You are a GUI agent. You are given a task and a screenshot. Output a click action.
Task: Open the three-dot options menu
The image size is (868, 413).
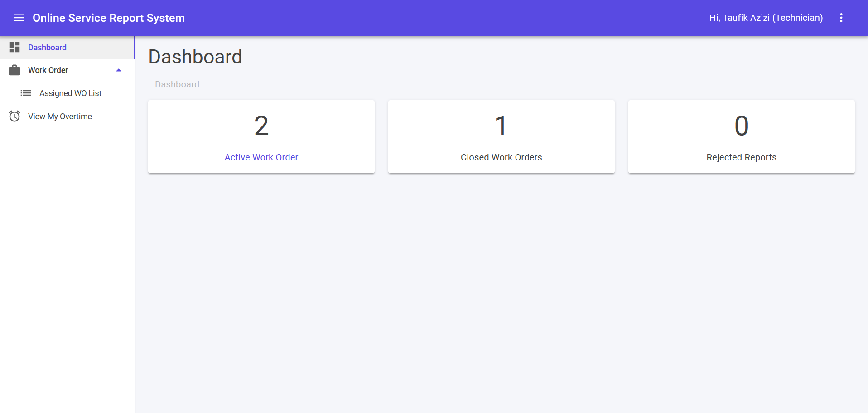(841, 18)
